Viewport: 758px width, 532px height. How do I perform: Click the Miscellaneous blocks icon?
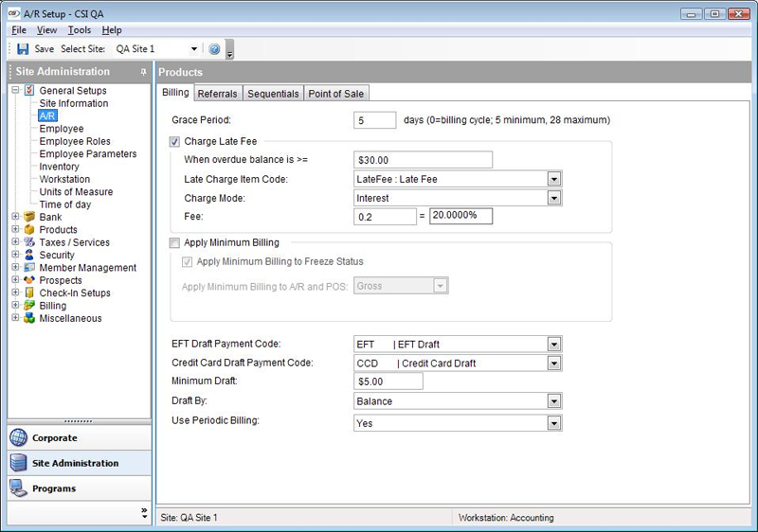click(29, 318)
